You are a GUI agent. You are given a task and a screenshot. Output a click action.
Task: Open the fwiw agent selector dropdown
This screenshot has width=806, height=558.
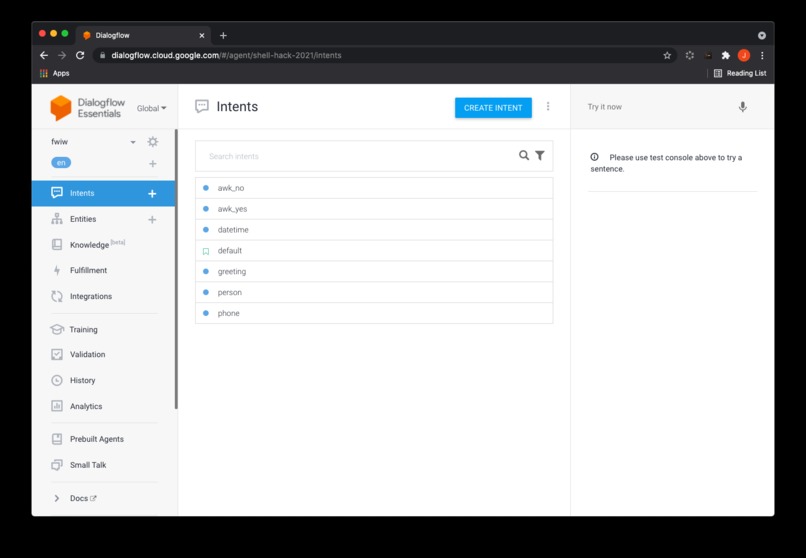pyautogui.click(x=133, y=142)
